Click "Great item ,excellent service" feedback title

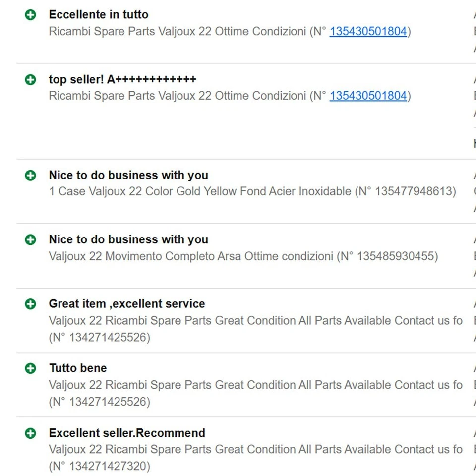[x=126, y=304]
